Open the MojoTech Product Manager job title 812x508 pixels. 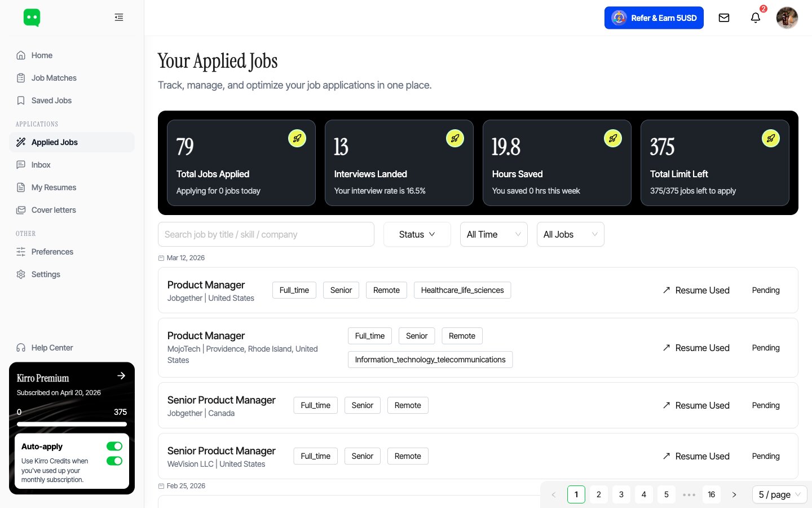206,336
